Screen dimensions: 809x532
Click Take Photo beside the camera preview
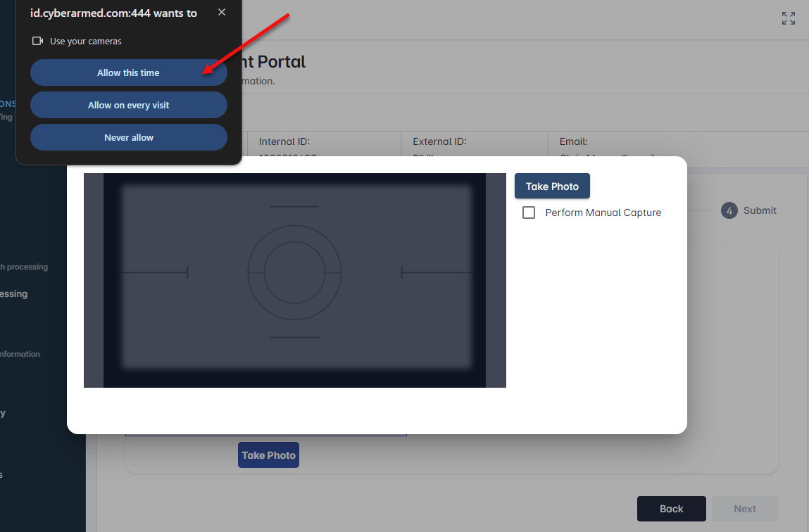pyautogui.click(x=552, y=186)
